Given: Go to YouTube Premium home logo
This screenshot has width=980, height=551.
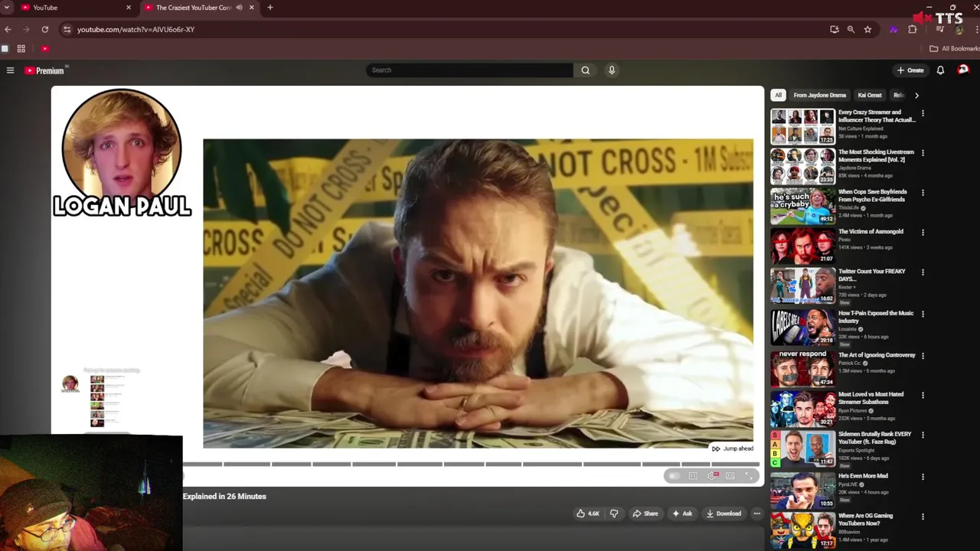Looking at the screenshot, I should pos(44,70).
